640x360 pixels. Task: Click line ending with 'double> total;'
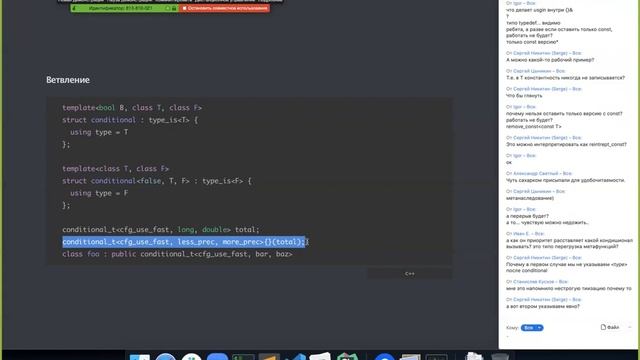(160, 229)
